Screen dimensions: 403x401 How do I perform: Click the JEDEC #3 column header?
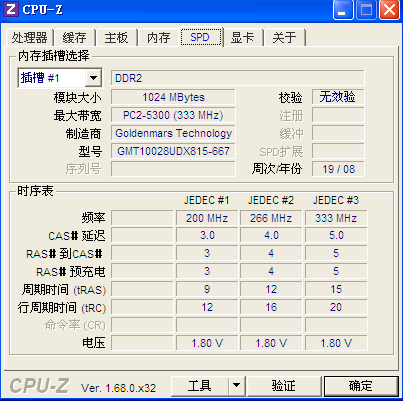pyautogui.click(x=336, y=200)
